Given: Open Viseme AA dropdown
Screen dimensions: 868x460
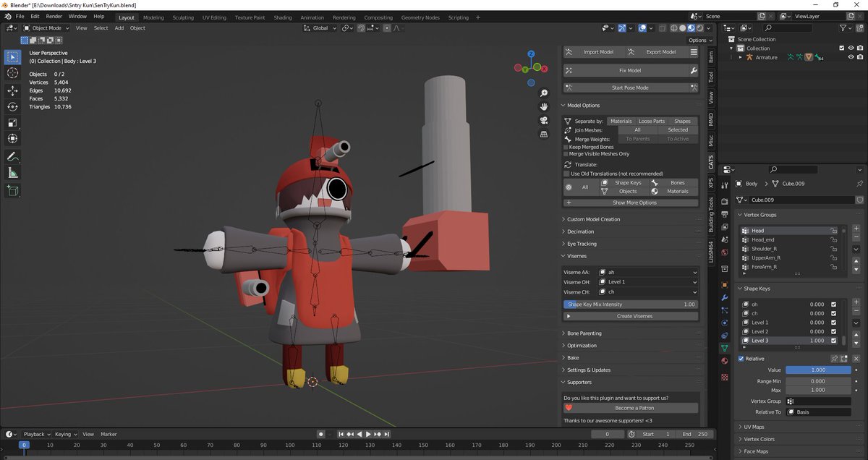Looking at the screenshot, I should click(648, 272).
